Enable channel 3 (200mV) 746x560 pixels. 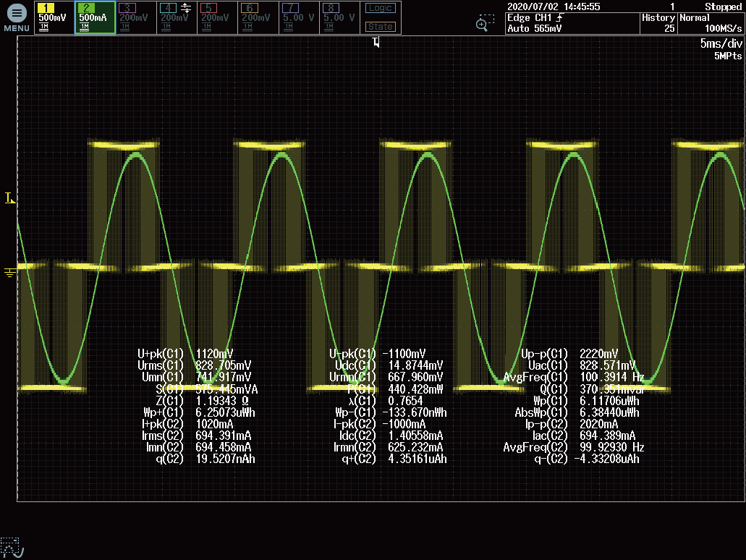click(x=135, y=17)
